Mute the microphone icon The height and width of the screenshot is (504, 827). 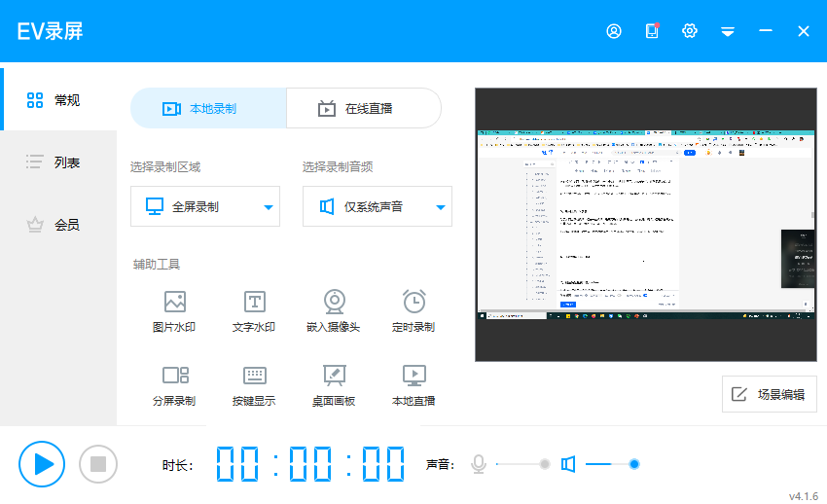[479, 464]
